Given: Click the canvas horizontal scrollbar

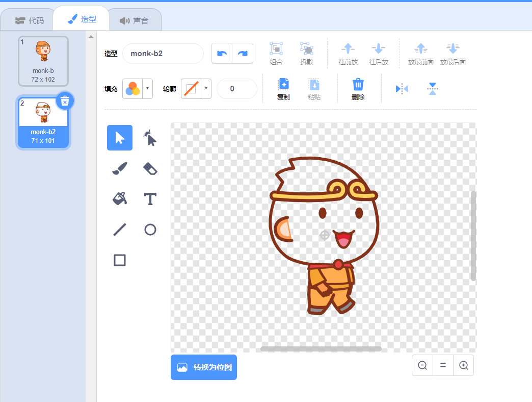Looking at the screenshot, I should click(x=321, y=349).
